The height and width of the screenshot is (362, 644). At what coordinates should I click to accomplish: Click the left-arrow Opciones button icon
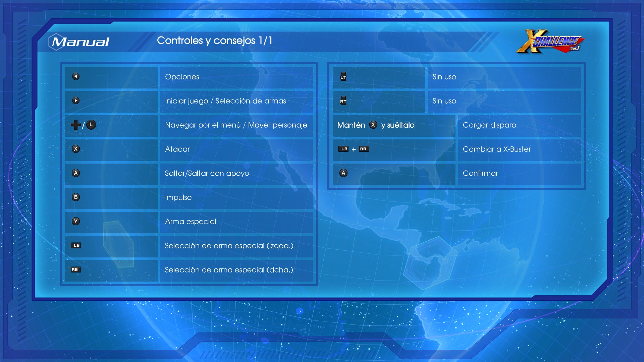76,76
